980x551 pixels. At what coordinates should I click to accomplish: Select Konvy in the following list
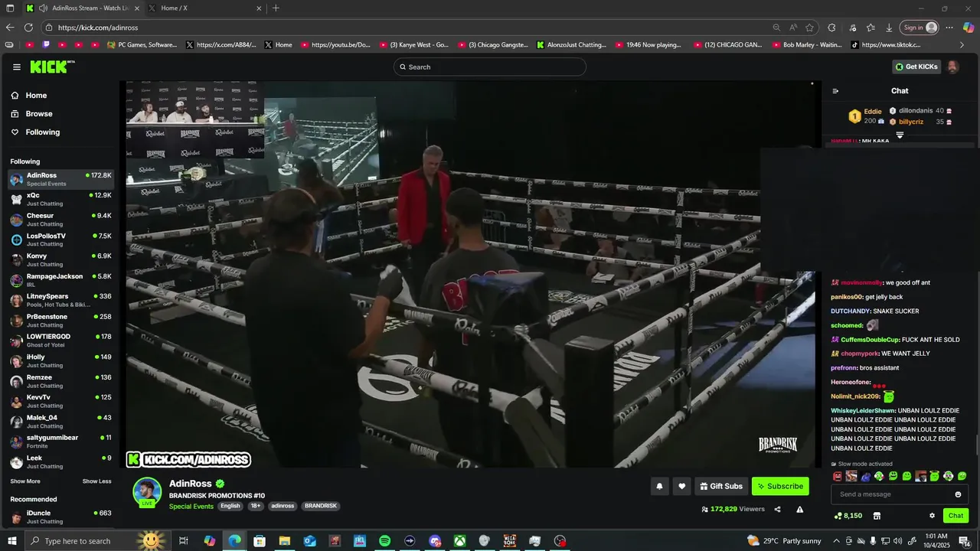click(61, 260)
